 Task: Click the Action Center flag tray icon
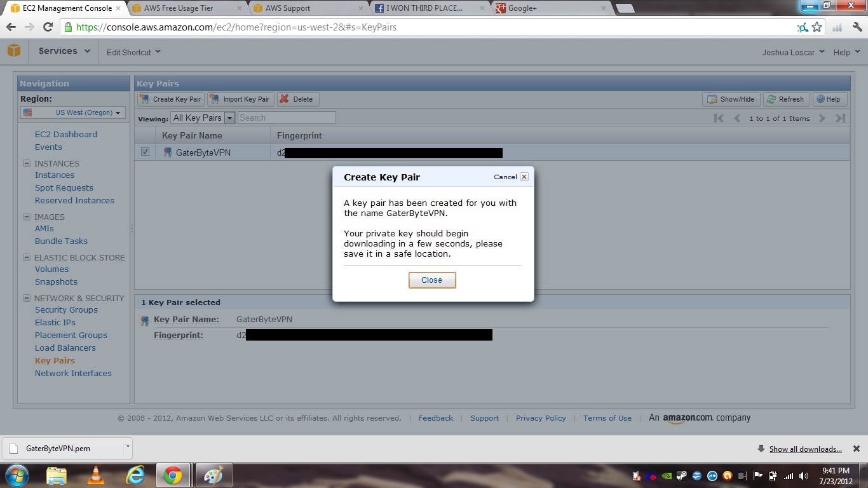(758, 476)
